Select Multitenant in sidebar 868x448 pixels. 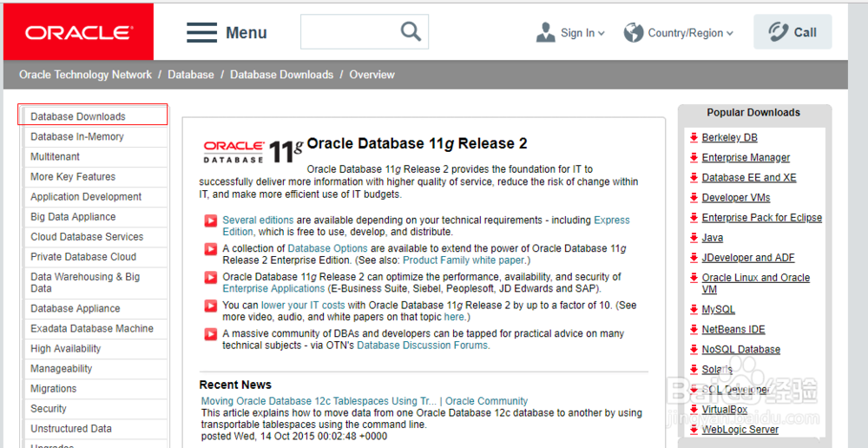55,157
